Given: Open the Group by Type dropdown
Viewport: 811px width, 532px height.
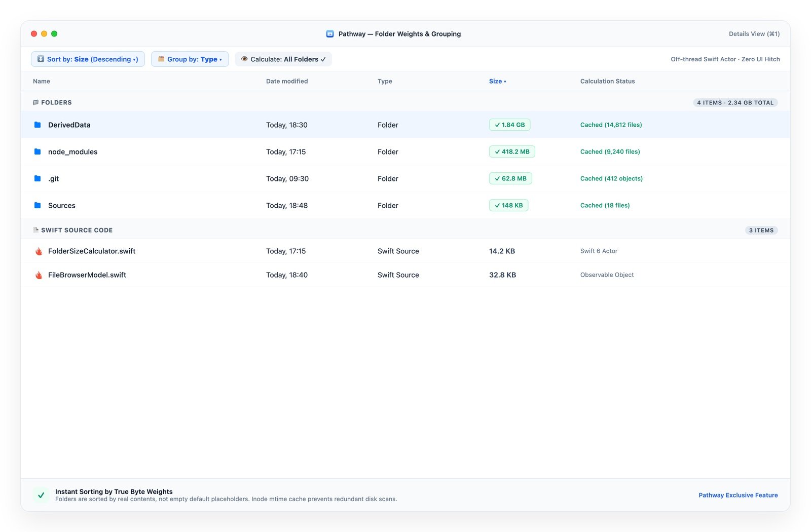Looking at the screenshot, I should (190, 59).
